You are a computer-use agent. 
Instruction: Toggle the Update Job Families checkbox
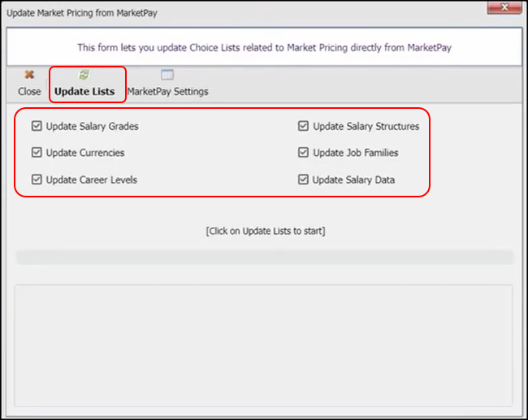coord(303,153)
